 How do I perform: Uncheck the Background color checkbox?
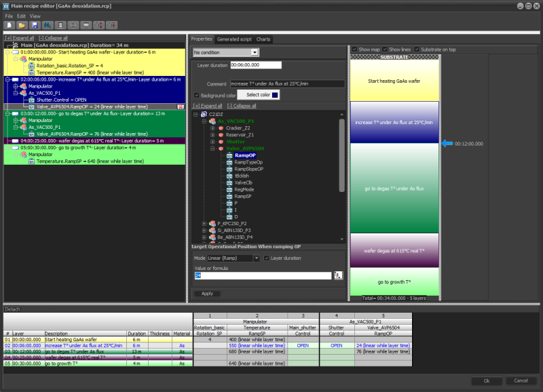[x=197, y=95]
